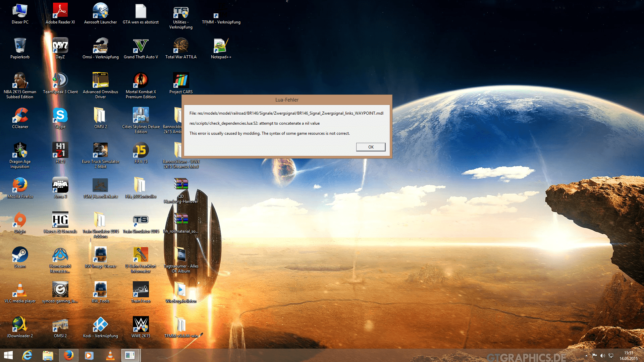Select the Arma 3 icon
Screen dimensions: 644x362
pos(60,188)
